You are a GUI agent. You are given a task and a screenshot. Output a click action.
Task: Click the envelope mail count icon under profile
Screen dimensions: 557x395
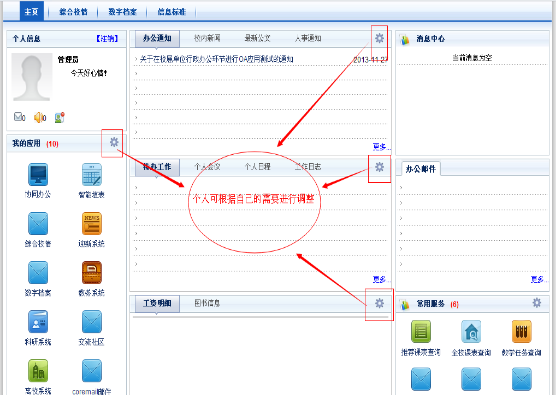click(19, 117)
